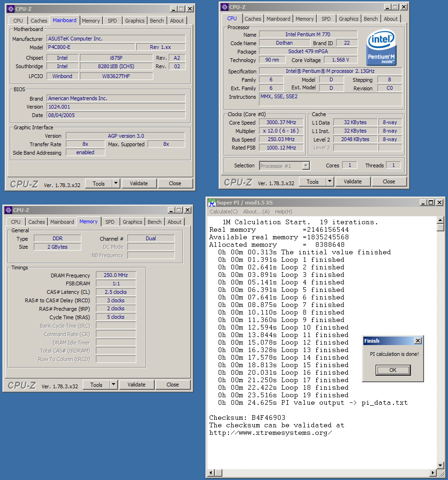Click the Super PI title bar icon
The height and width of the screenshot is (480, 448).
pyautogui.click(x=212, y=202)
